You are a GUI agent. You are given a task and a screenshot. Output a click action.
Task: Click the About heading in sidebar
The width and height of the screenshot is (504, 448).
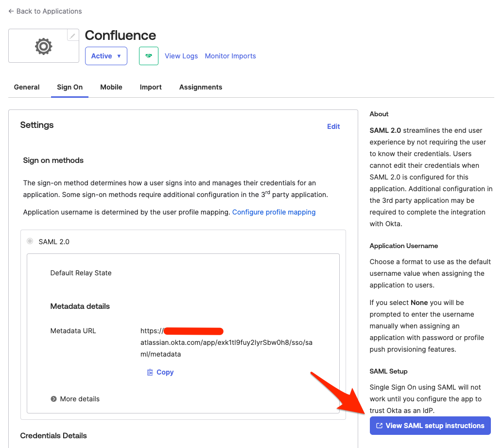tap(379, 114)
